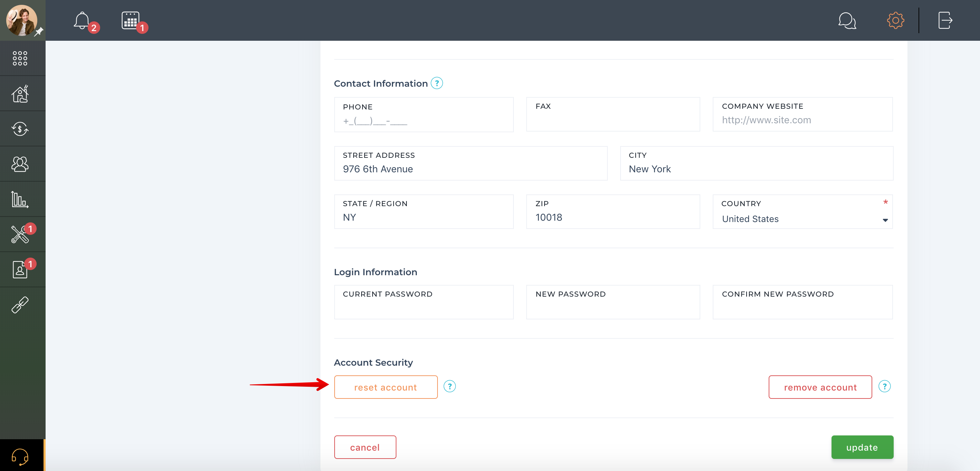Click the remove account button
Image resolution: width=980 pixels, height=471 pixels.
click(x=820, y=387)
